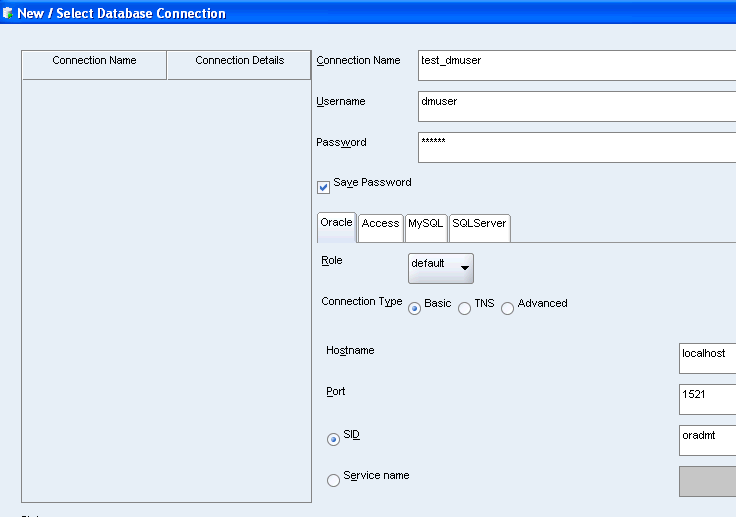
Task: Choose the Service name radio option
Action: (x=333, y=480)
